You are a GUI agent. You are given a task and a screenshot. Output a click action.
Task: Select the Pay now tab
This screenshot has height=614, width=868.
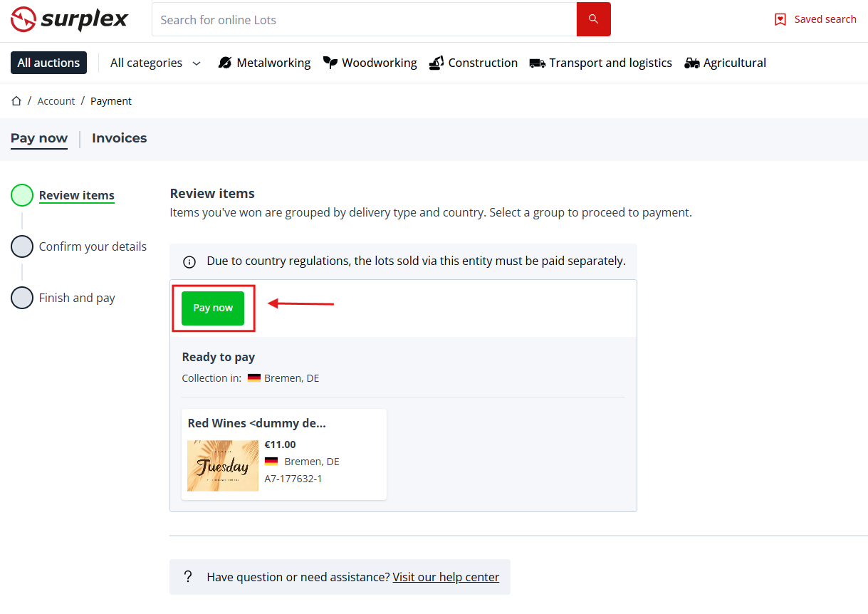[39, 138]
